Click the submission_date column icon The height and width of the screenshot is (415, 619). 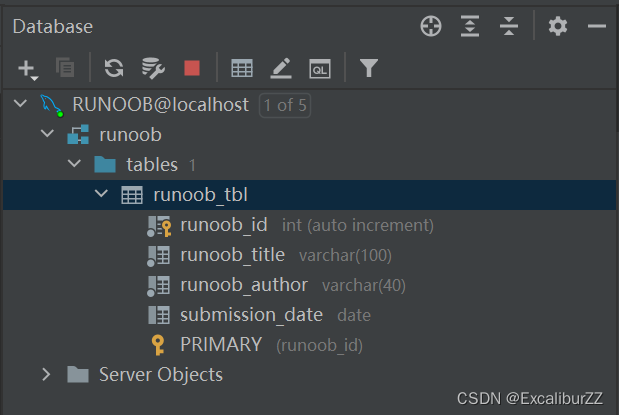pyautogui.click(x=159, y=315)
